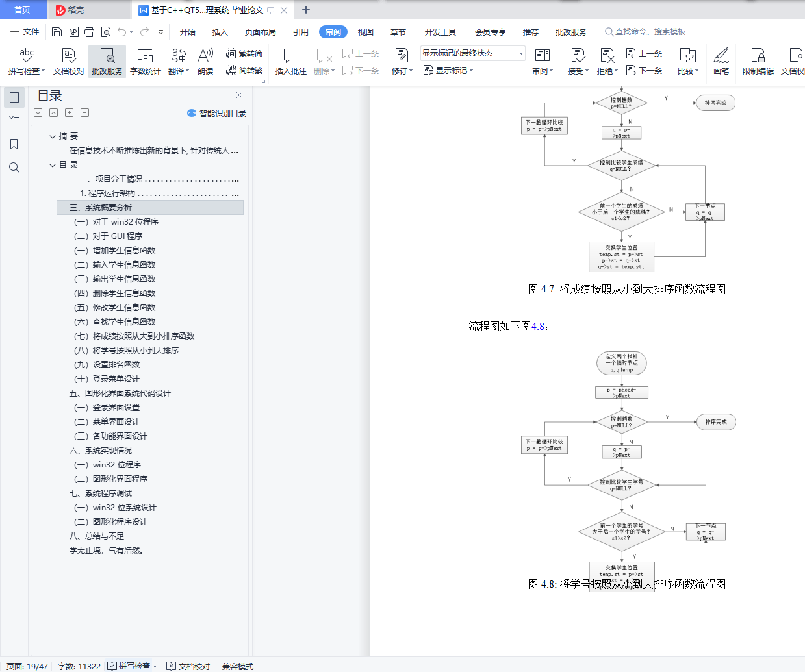
Task: Click the 查找命令、搜索模板 search box
Action: 645,32
